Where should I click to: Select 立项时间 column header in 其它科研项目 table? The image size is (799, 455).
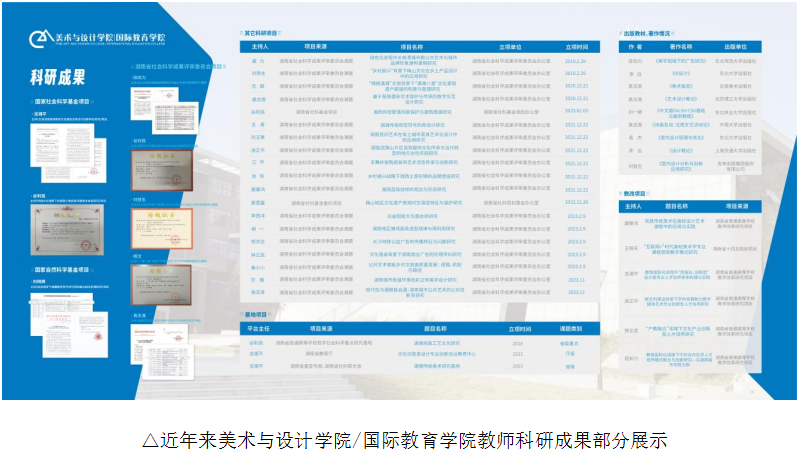point(576,47)
